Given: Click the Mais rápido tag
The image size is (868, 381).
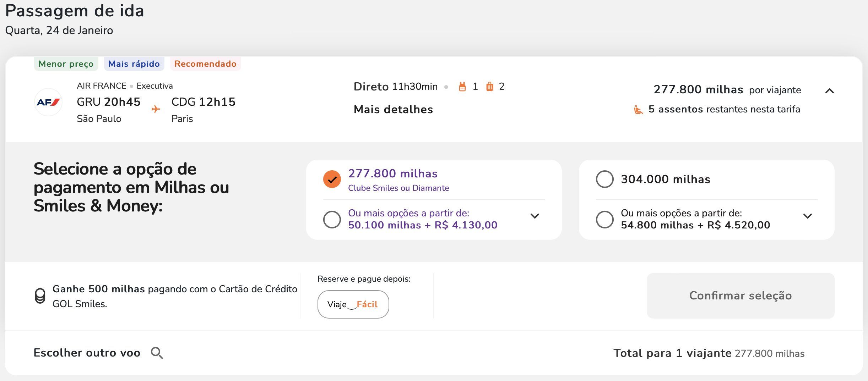Looking at the screenshot, I should tap(134, 64).
